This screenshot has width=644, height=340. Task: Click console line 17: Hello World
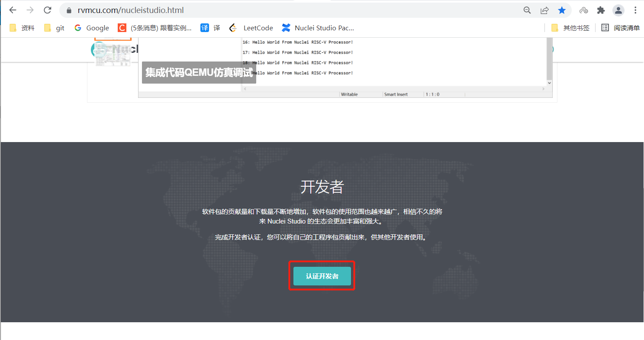tap(298, 52)
